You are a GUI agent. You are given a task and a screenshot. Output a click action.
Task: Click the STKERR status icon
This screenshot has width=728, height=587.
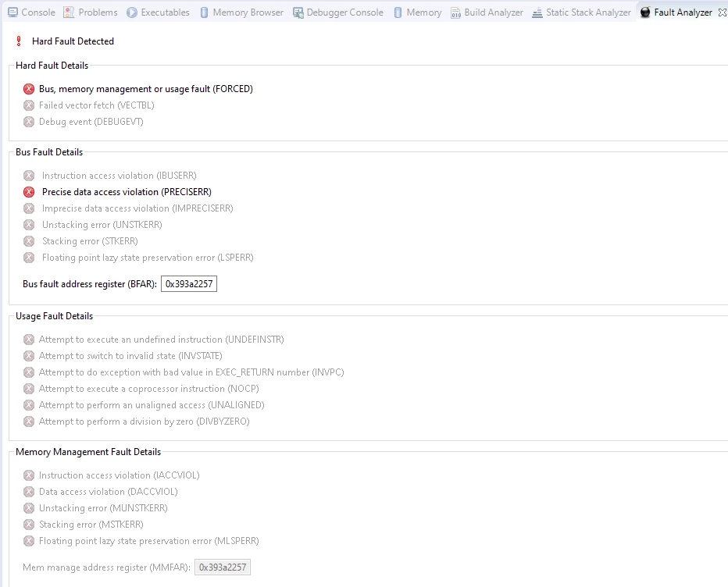coord(29,241)
